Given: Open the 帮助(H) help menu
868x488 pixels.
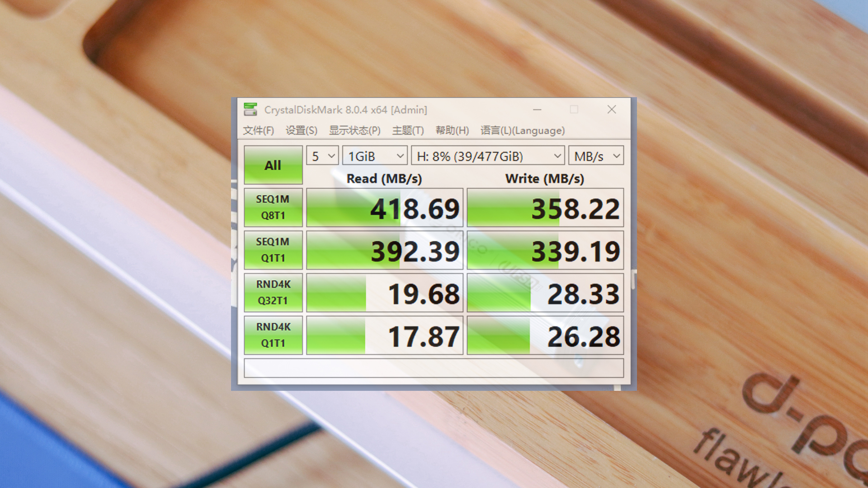Looking at the screenshot, I should click(x=452, y=131).
